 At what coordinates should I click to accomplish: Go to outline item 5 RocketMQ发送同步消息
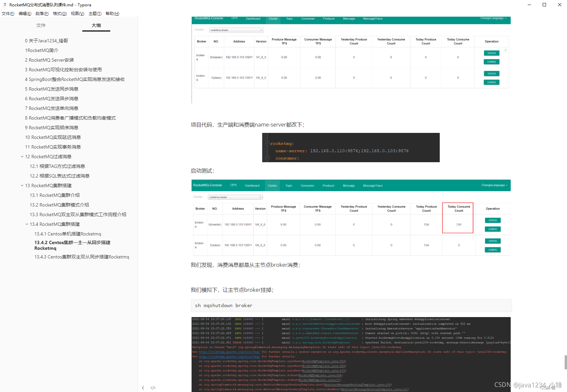[52, 89]
